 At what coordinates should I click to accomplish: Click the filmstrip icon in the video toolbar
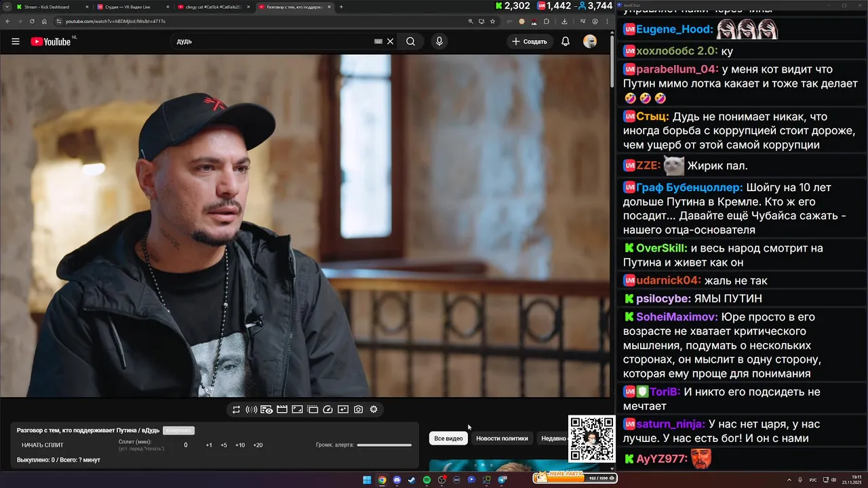313,409
